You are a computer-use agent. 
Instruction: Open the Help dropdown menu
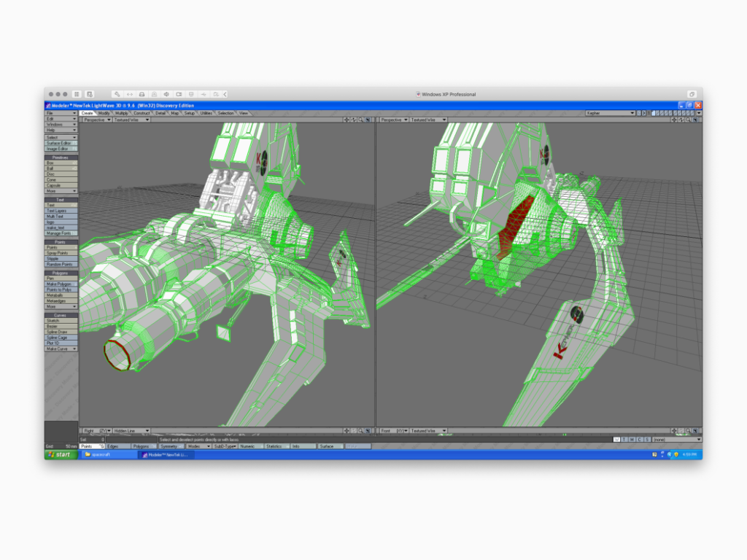pyautogui.click(x=61, y=131)
